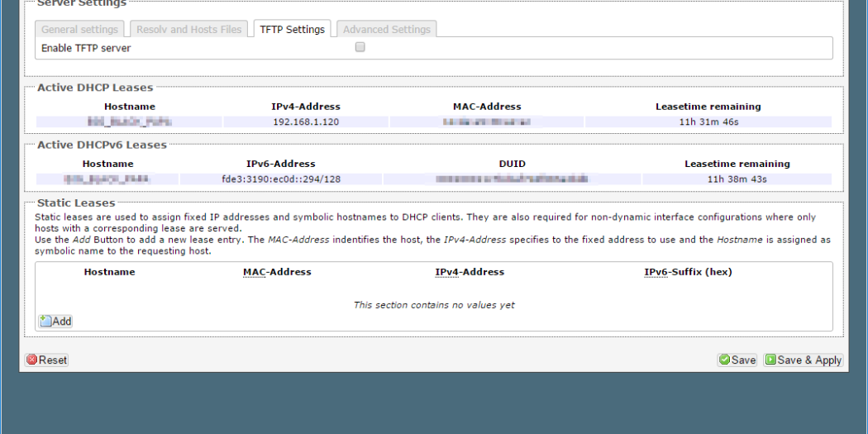
Task: Open the Resolv and Hosts Files tab
Action: [189, 30]
